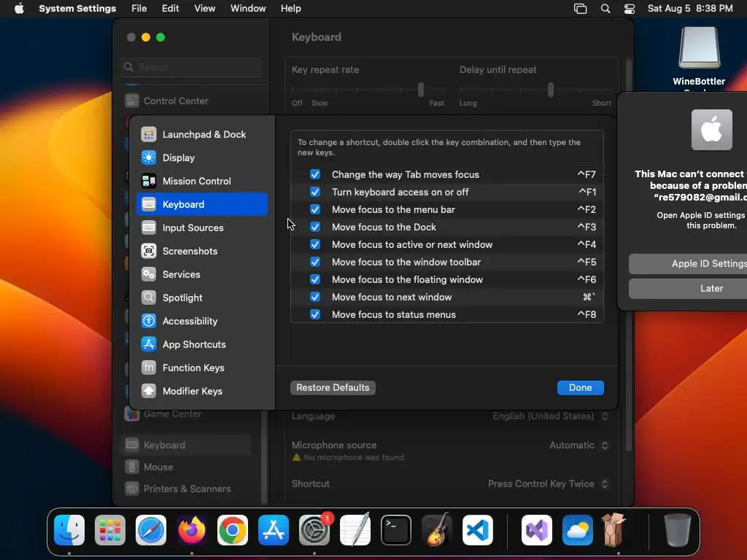This screenshot has width=747, height=560.
Task: Open the Apple menu
Action: click(19, 9)
